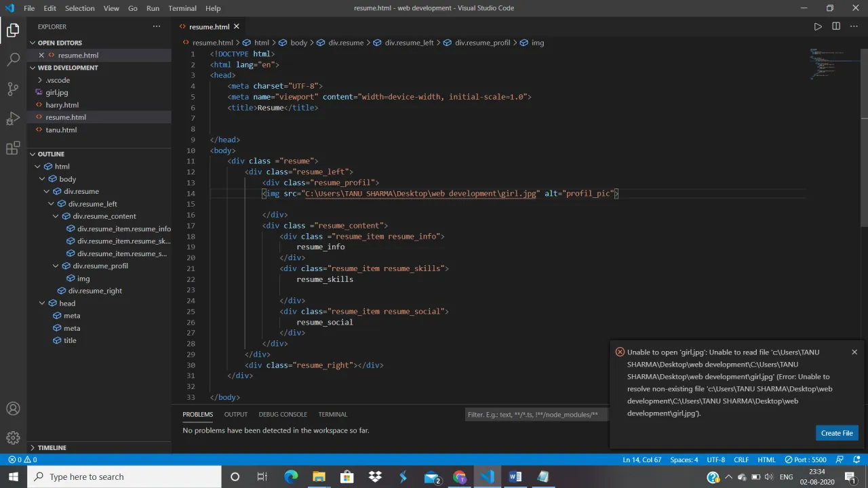This screenshot has width=868, height=488.
Task: Open the Source Control view
Action: [x=13, y=89]
